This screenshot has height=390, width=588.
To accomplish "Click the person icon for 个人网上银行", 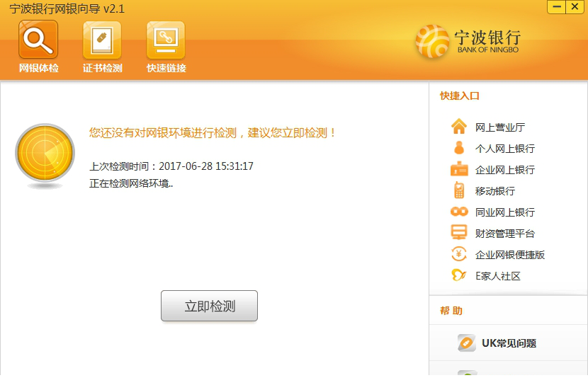I will coord(459,148).
